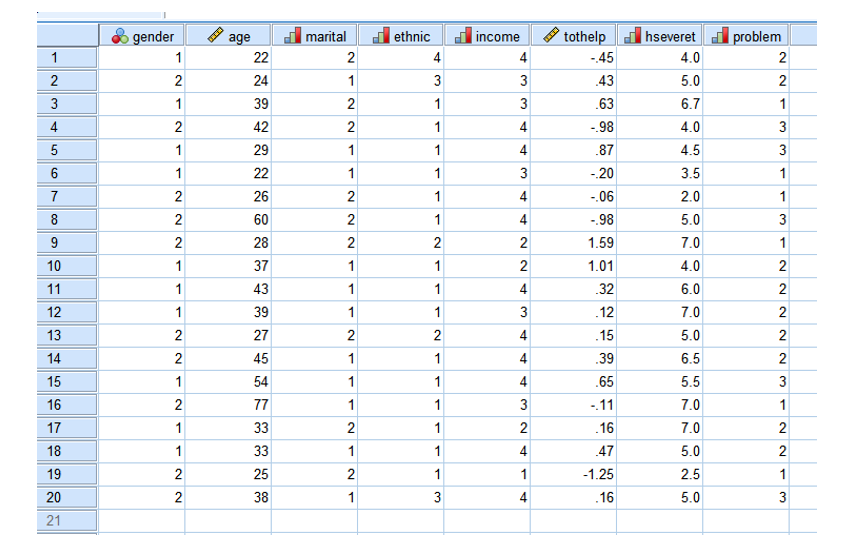Select the gender column header

click(x=142, y=36)
